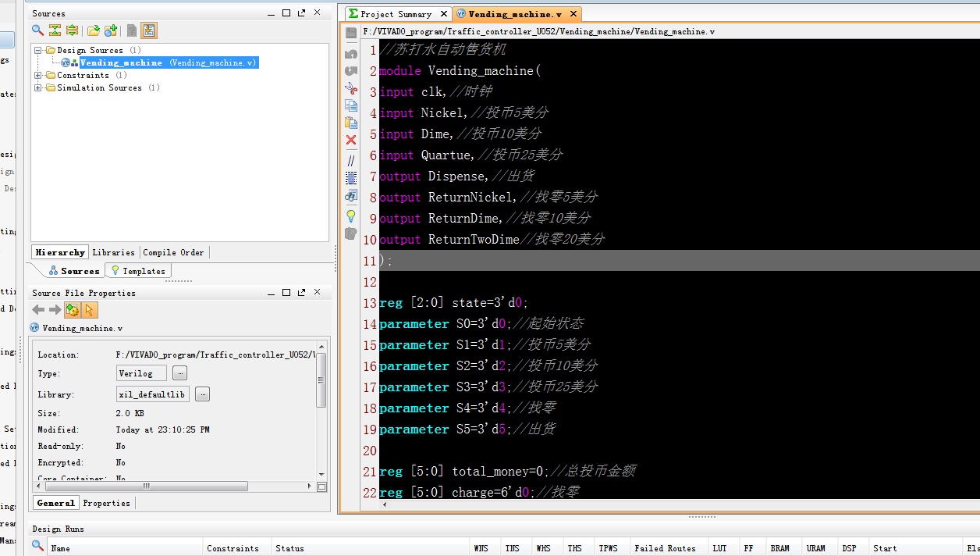980x556 pixels.
Task: Click the Add Sources icon
Action: 111,30
